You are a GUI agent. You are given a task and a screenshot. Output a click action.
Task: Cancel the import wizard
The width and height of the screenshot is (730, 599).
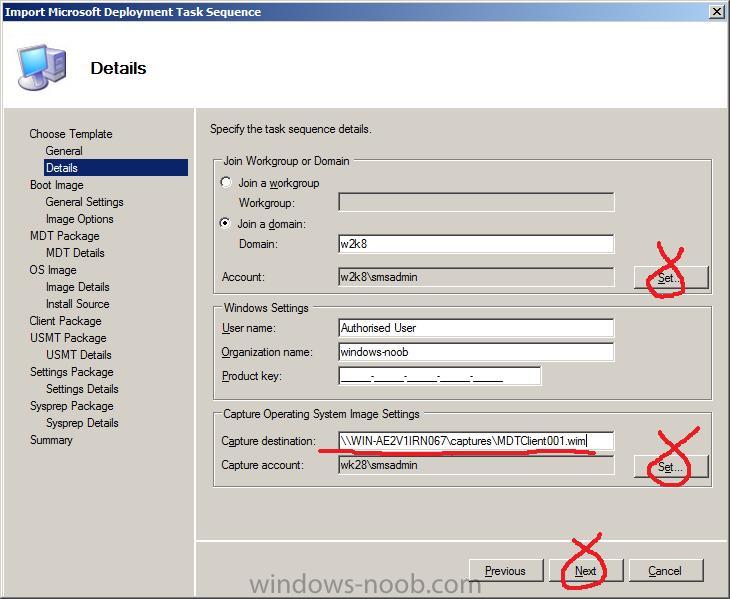666,571
